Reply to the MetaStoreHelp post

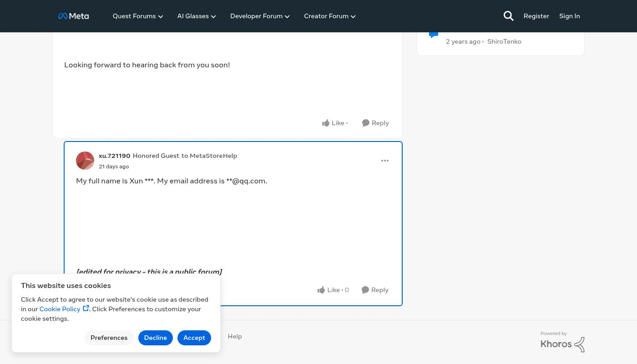(x=375, y=123)
